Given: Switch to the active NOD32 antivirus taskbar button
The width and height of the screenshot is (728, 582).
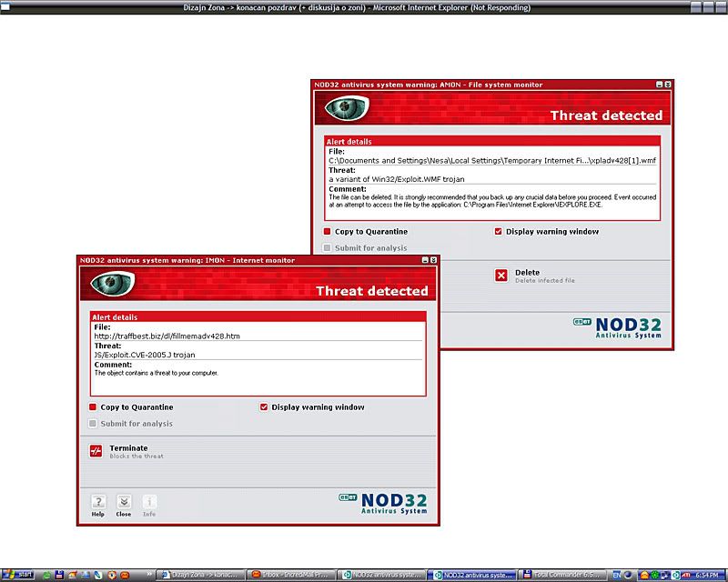Looking at the screenshot, I should coord(472,575).
